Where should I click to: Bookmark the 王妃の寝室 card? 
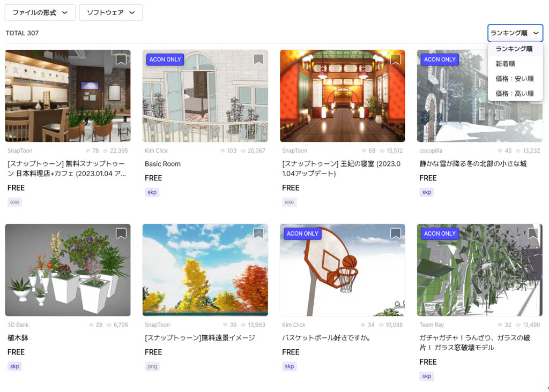point(396,59)
